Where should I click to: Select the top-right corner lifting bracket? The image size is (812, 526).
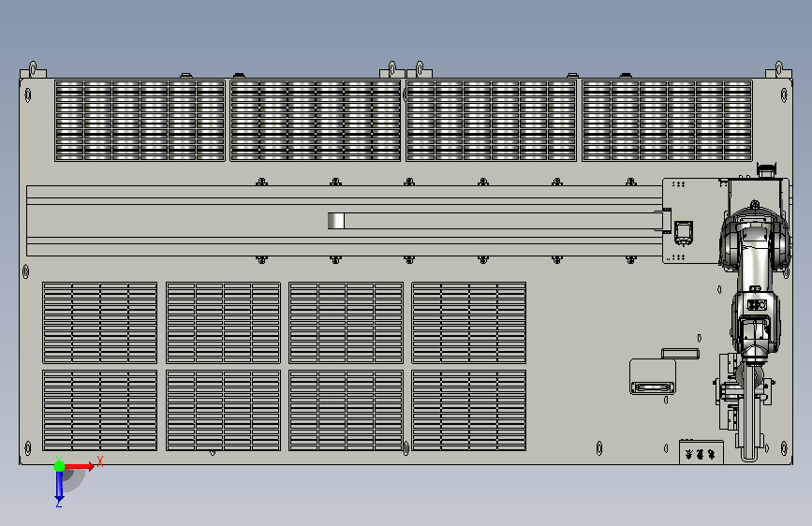point(778,70)
